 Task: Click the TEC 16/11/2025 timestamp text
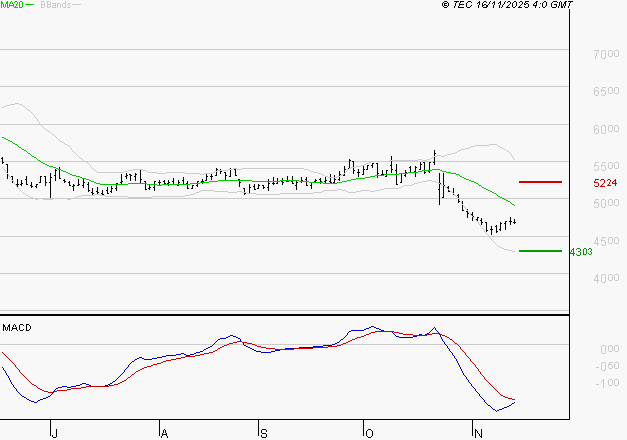[507, 5]
